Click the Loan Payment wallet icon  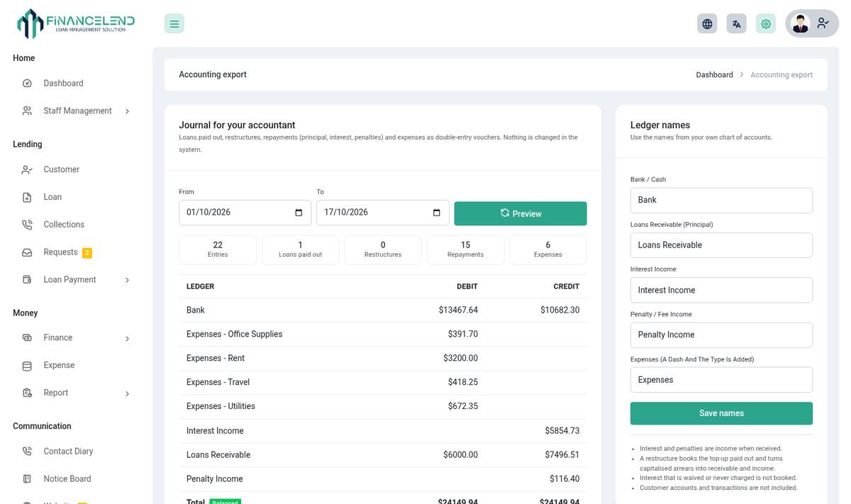(x=27, y=280)
